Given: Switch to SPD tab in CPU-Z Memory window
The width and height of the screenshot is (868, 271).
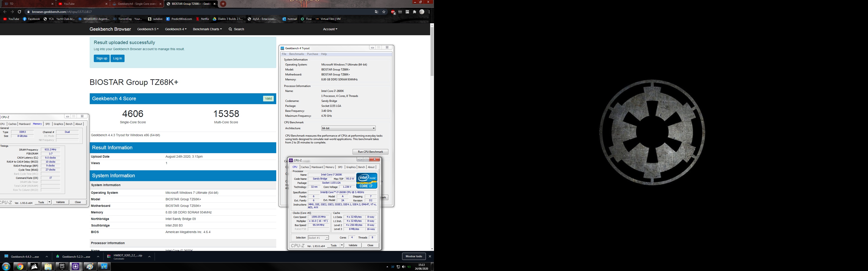Looking at the screenshot, I should (x=47, y=124).
